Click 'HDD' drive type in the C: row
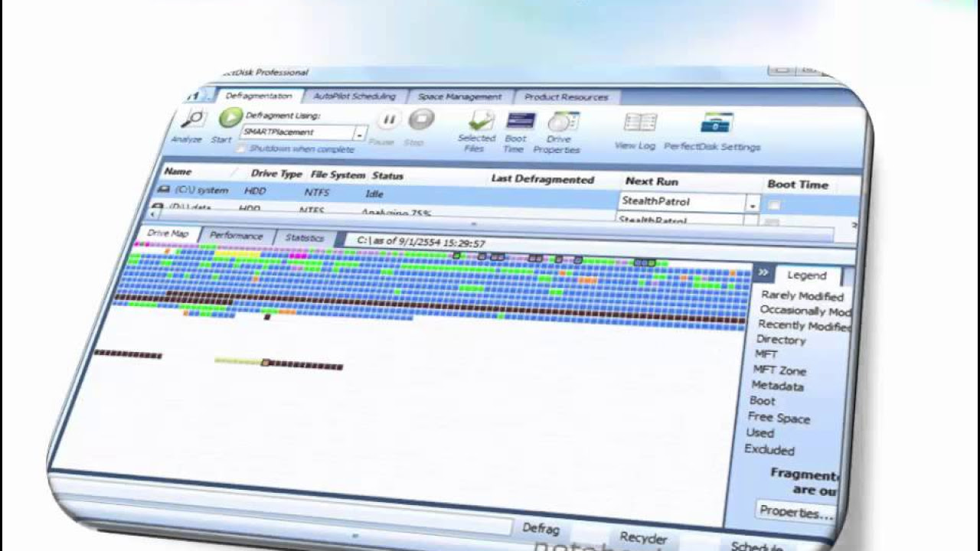The width and height of the screenshot is (980, 551). [255, 191]
